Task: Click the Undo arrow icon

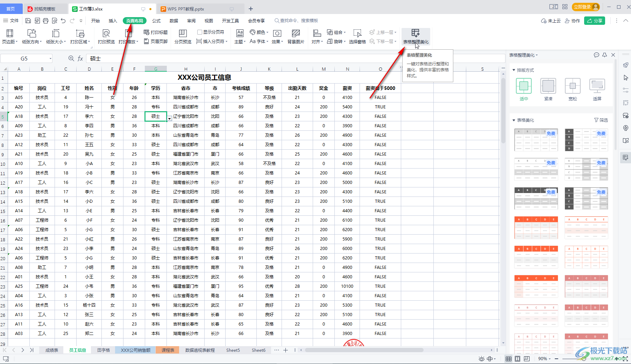Action: pyautogui.click(x=63, y=21)
